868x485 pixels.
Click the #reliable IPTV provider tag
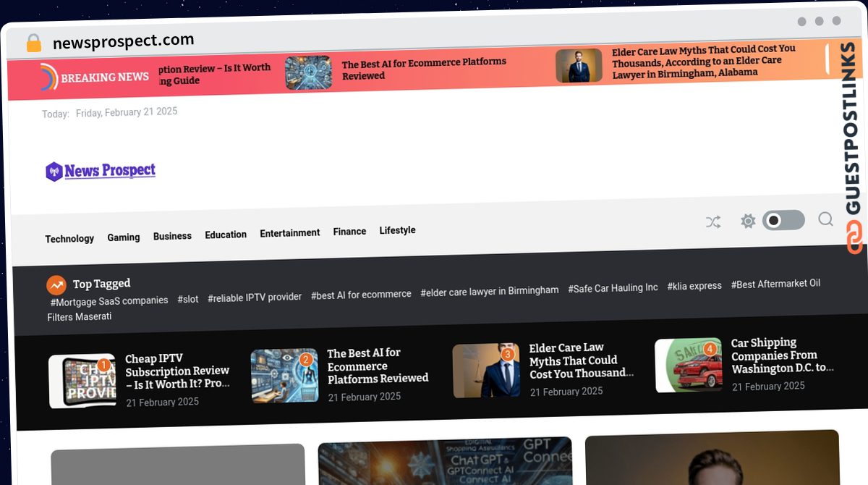tap(255, 297)
